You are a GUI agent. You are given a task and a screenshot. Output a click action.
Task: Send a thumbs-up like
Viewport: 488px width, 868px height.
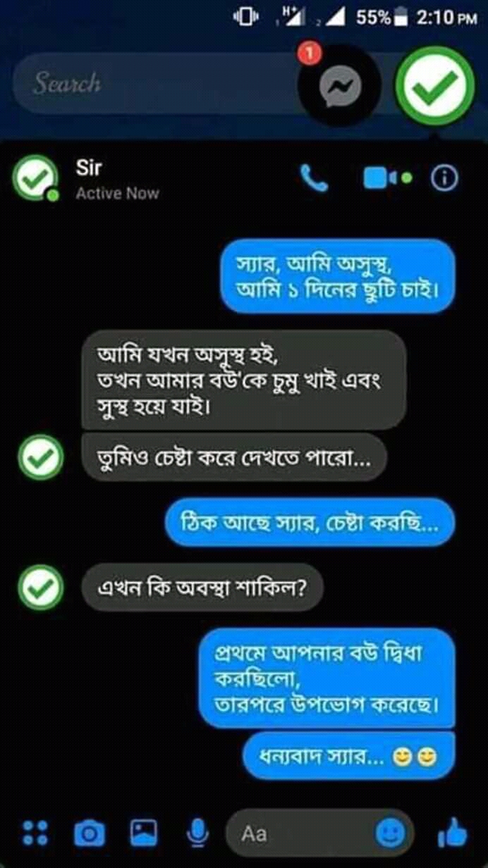tap(452, 833)
